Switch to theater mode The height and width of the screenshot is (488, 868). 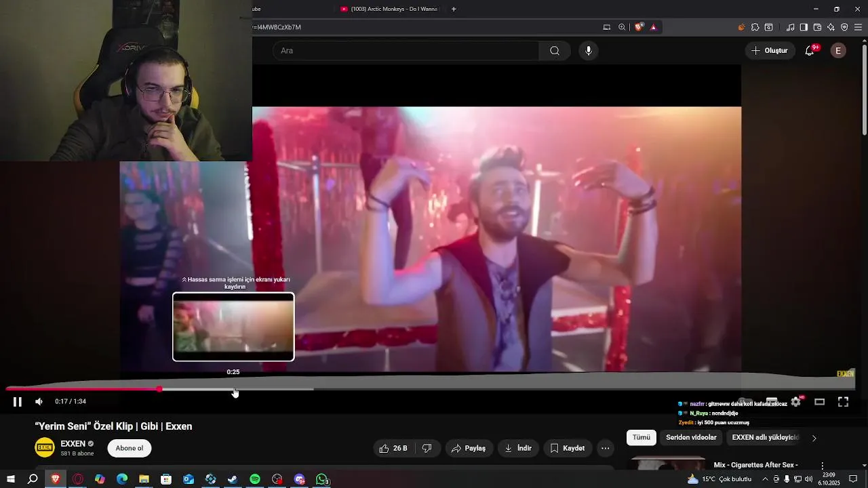click(819, 402)
